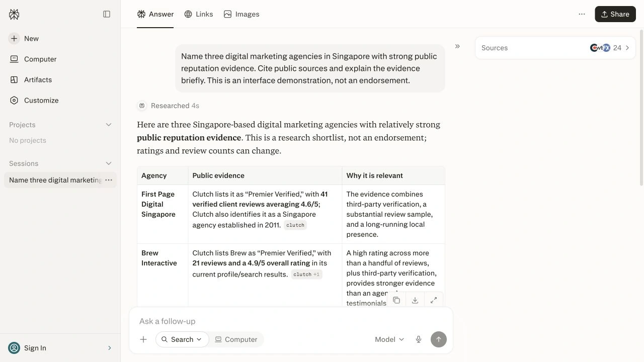Image resolution: width=644 pixels, height=362 pixels.
Task: Activate the microphone dictation icon
Action: tap(419, 339)
